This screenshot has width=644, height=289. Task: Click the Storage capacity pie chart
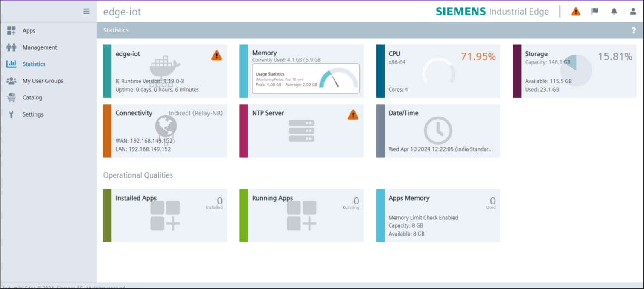(576, 72)
